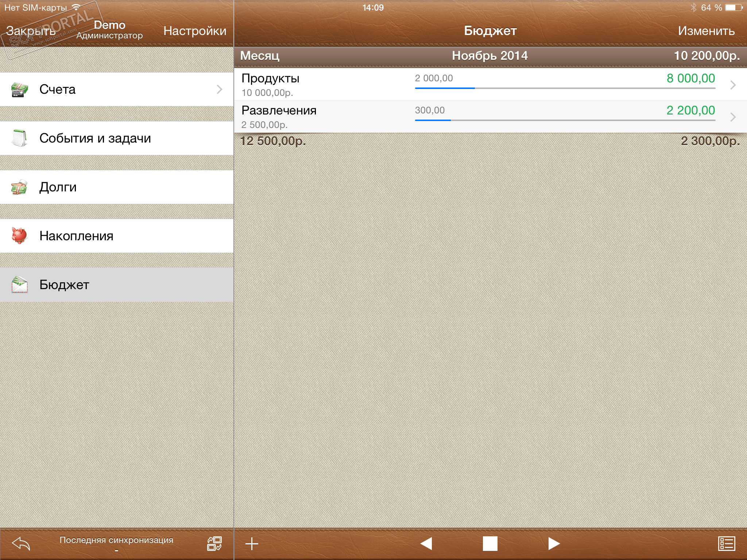
Task: Click the notepad События и задачи icon
Action: [19, 138]
